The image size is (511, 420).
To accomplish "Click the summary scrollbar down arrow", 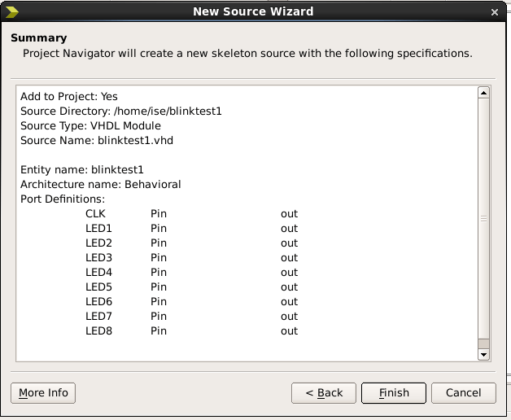I will (x=483, y=355).
